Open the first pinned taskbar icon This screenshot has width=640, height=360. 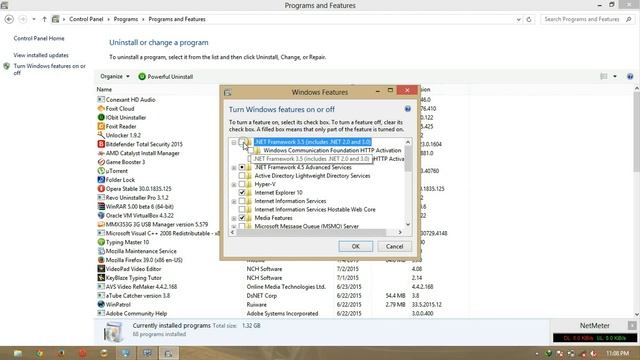pyautogui.click(x=17, y=353)
